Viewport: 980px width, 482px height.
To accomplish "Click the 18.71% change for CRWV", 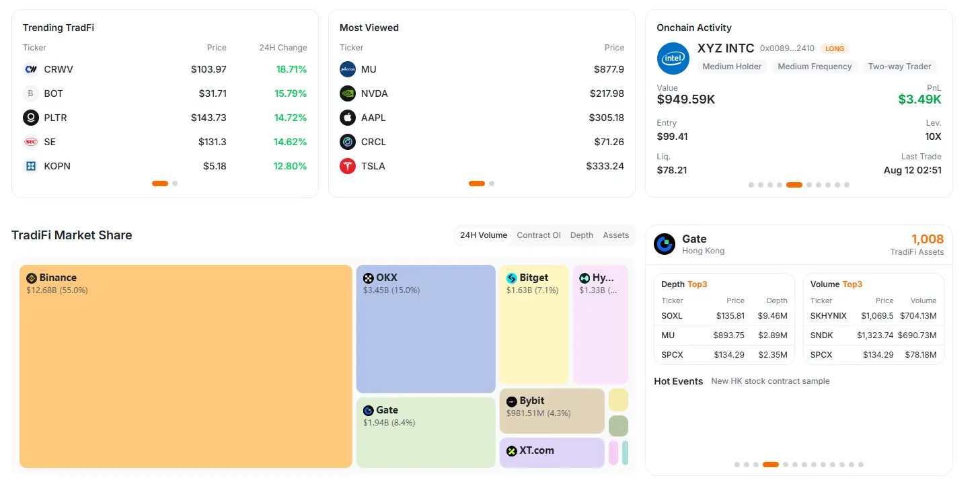I will point(291,69).
